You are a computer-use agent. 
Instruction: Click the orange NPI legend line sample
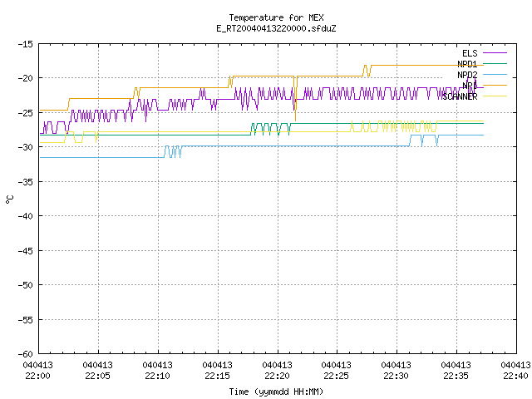point(495,85)
